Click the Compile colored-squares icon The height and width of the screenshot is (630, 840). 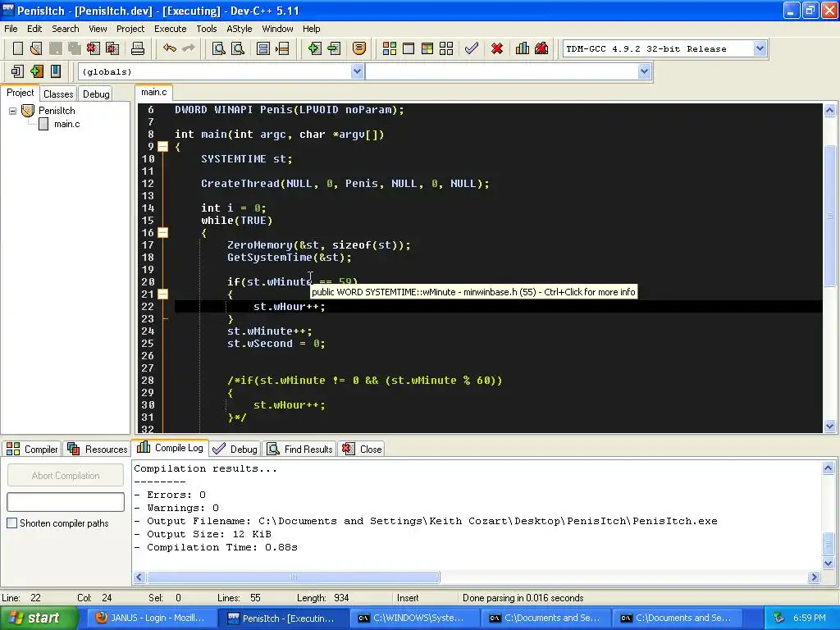click(390, 48)
